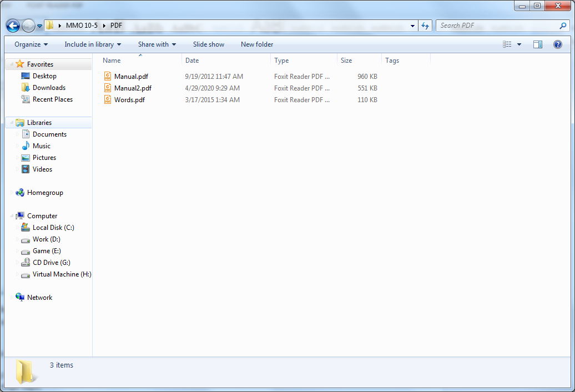Click the refresh button beside address bar
The height and width of the screenshot is (392, 575).
tap(425, 26)
